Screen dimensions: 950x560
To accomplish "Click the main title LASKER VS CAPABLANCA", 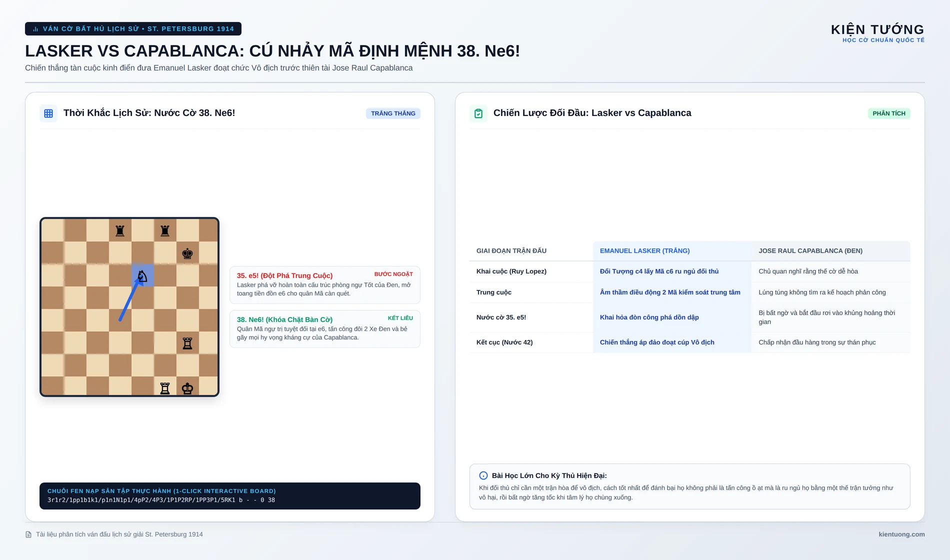I will coord(272,51).
